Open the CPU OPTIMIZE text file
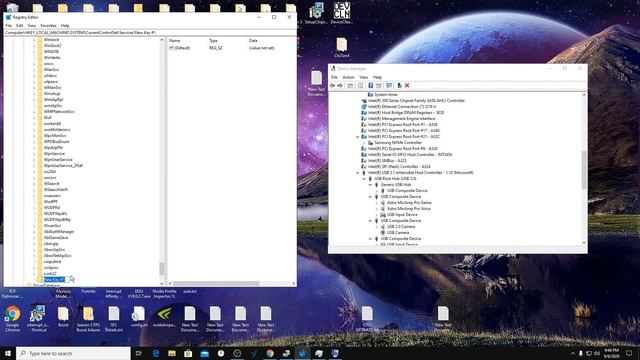The image size is (640, 360). pos(367,319)
